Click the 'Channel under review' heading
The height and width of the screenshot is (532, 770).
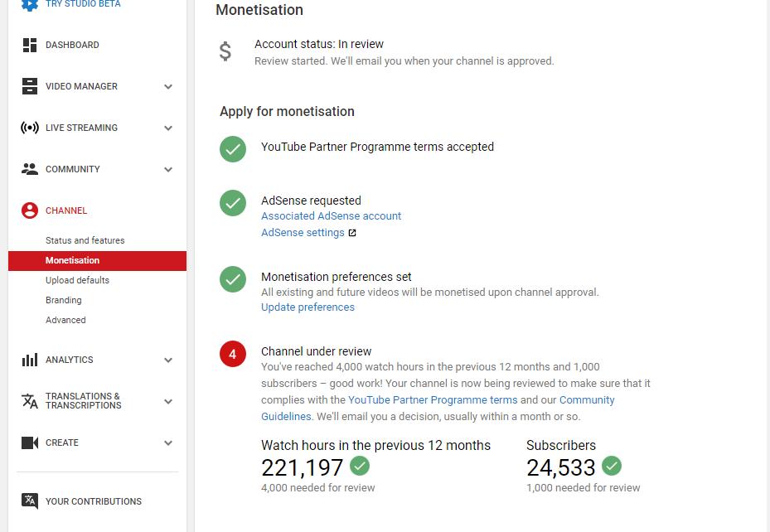316,351
